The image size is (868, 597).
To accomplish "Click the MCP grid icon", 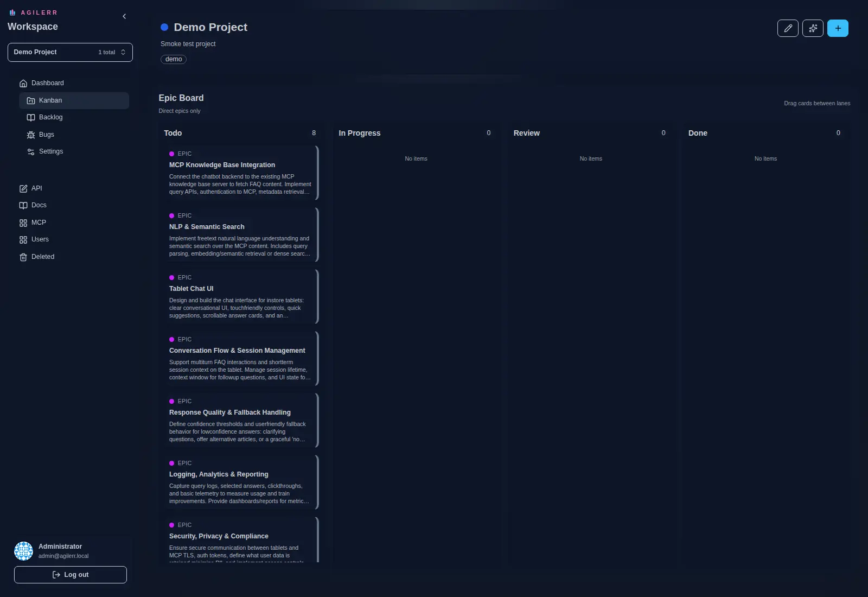I will click(23, 223).
